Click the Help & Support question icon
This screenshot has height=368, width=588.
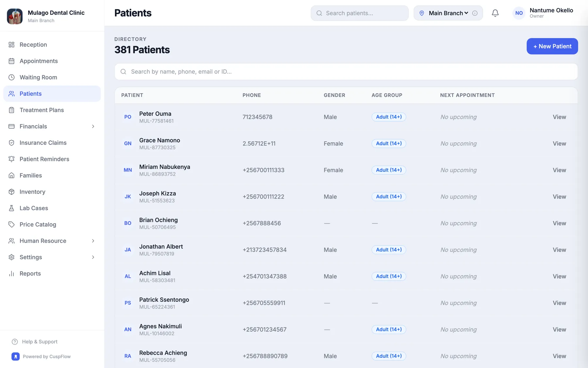click(15, 342)
